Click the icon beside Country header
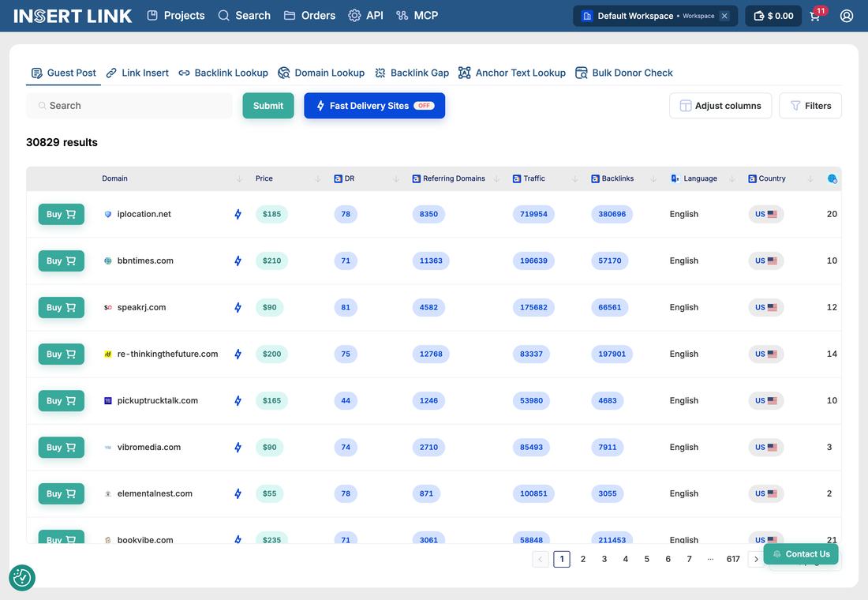 pos(752,178)
